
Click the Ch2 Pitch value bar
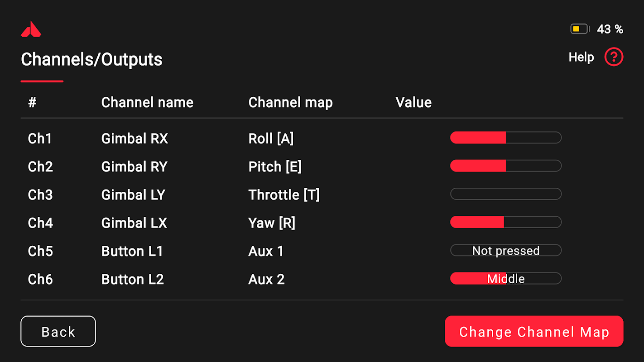[x=505, y=166]
